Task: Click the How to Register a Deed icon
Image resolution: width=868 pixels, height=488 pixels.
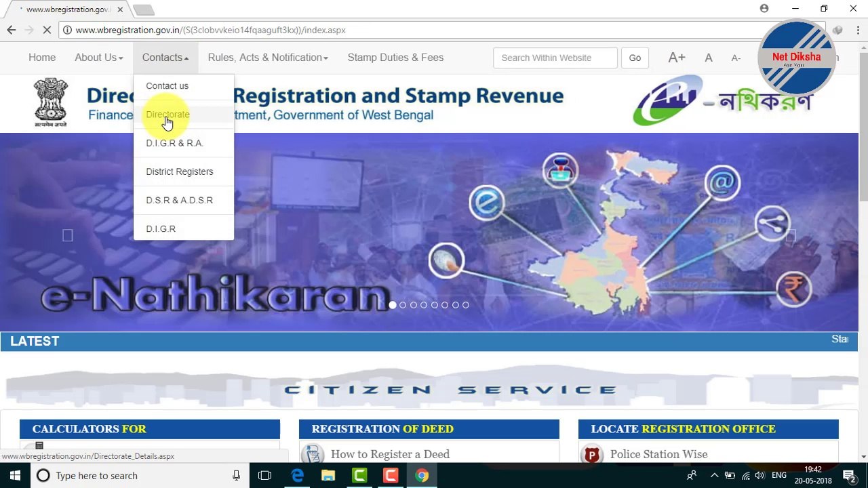Action: tap(313, 454)
